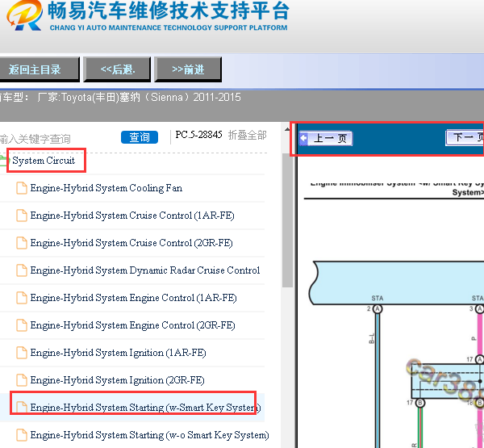The width and height of the screenshot is (484, 448).
Task: Open Engine Control (2GR-FE) entry
Action: (x=133, y=325)
